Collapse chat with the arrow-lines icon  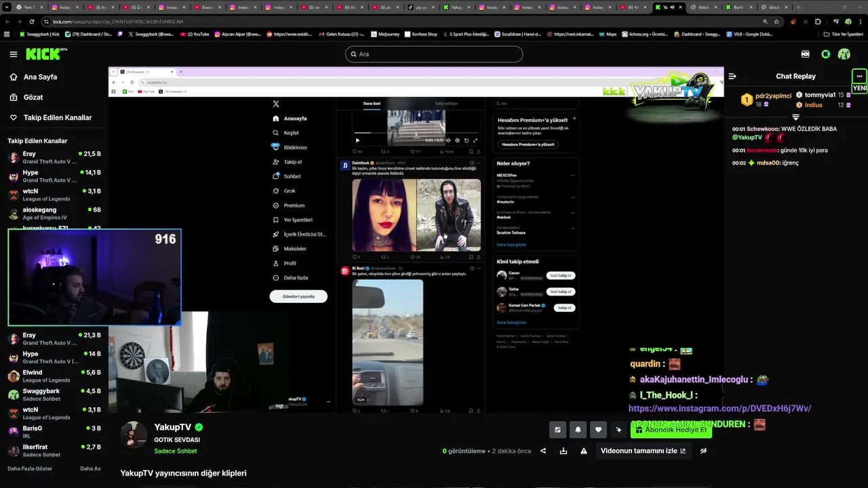[x=732, y=77]
